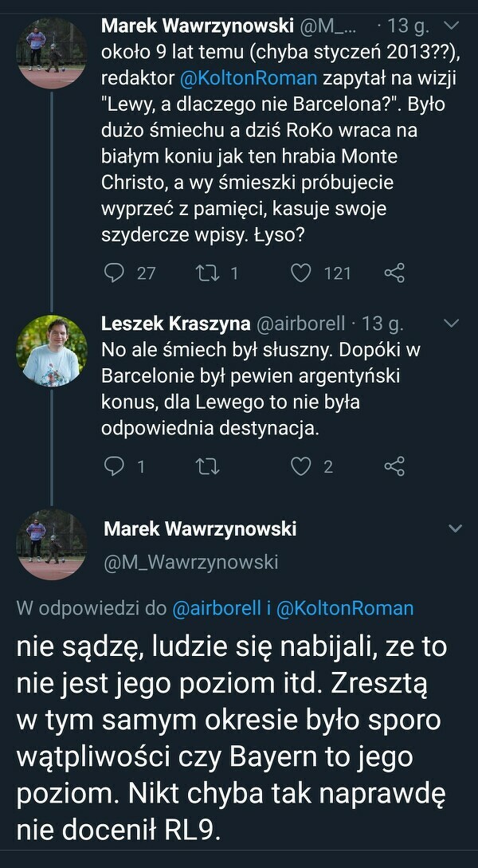Reply to Leszek Kraszyna's tweet
This screenshot has height=868, width=478.
point(116,466)
